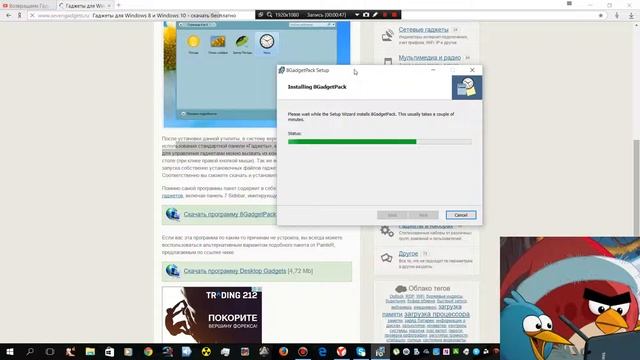Click the browser back arrow
This screenshot has width=640, height=360.
(9, 16)
